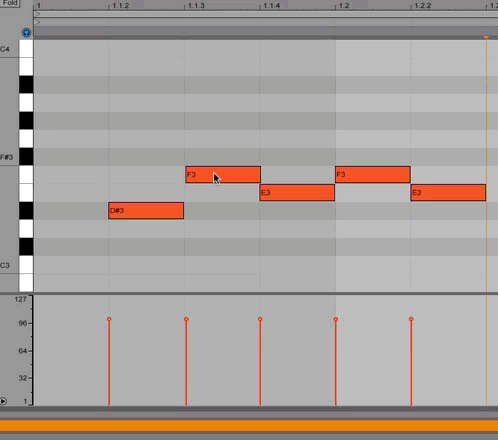The height and width of the screenshot is (440, 498).
Task: Click the Fold button
Action: 10,3
